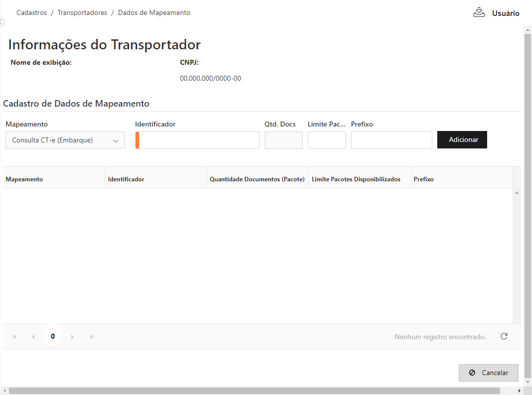
Task: Focus the Identificador input field
Action: click(198, 140)
